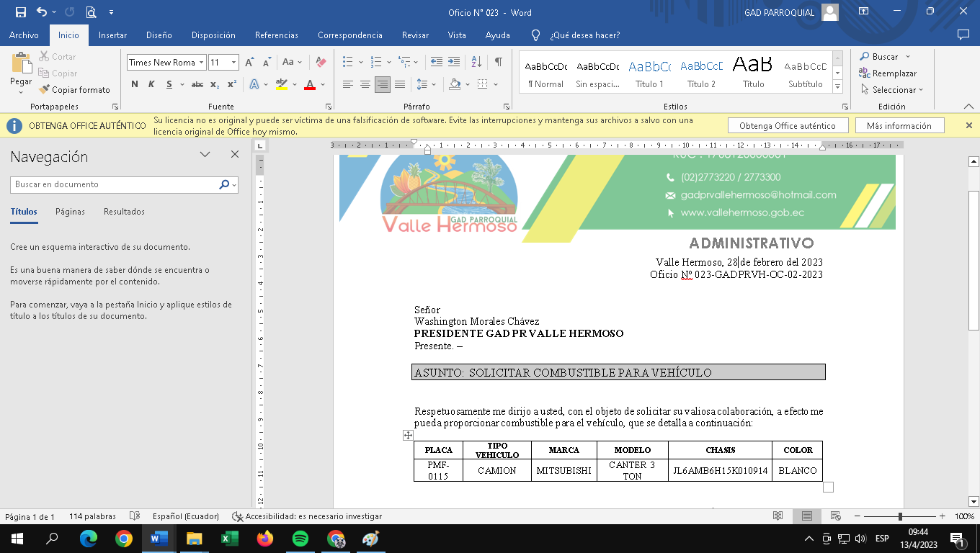Toggle strikethrough (abc) formatting
The height and width of the screenshot is (553, 980).
(197, 84)
